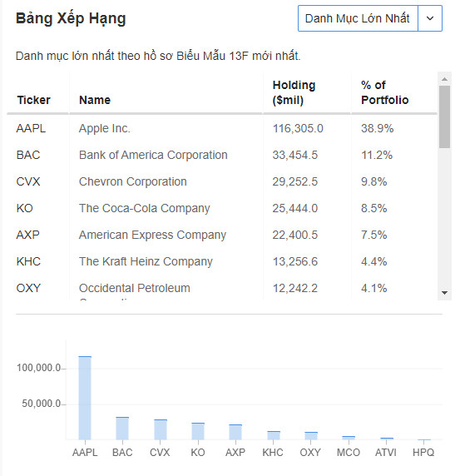This screenshot has width=455, height=476.
Task: Click the AAPL bar in chart
Action: [85, 398]
